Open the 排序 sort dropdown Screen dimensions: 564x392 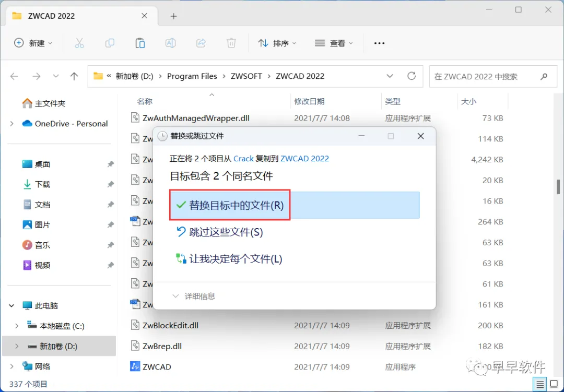click(x=277, y=43)
